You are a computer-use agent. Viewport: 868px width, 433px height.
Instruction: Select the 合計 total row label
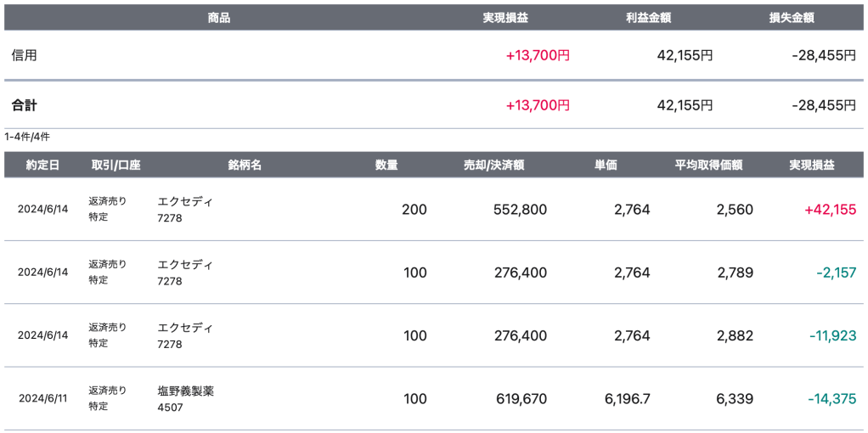coord(24,105)
